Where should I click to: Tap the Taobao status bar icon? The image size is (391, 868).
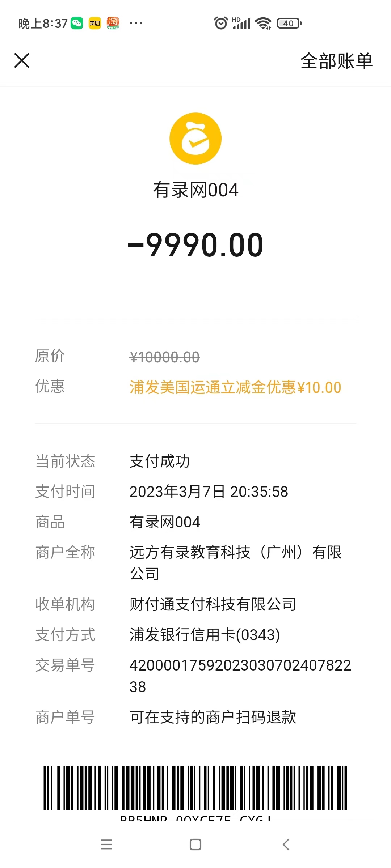click(x=113, y=24)
